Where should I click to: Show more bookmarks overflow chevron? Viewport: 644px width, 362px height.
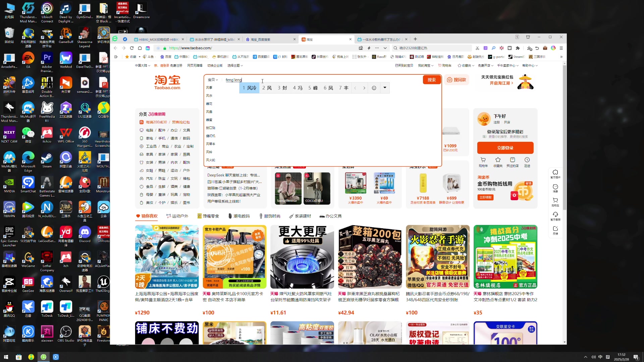[x=561, y=57]
